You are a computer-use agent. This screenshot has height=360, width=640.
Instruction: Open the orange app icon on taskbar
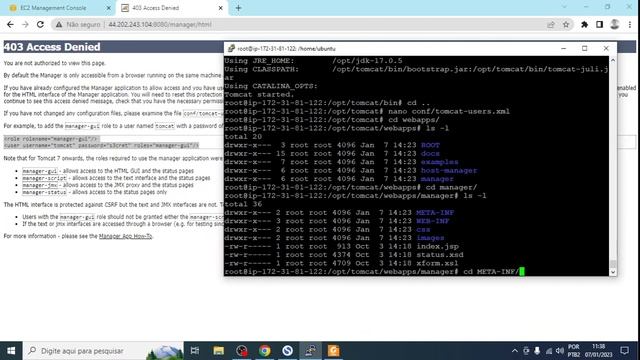333,351
